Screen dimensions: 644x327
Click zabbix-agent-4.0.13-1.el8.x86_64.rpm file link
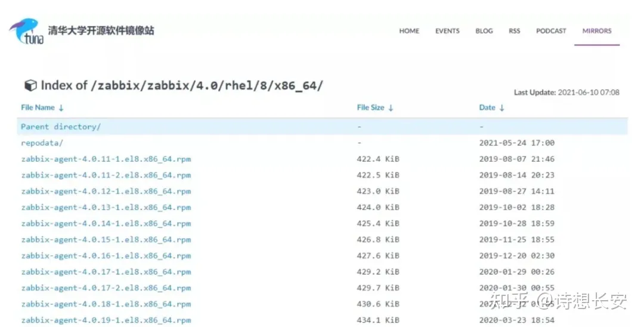click(106, 207)
